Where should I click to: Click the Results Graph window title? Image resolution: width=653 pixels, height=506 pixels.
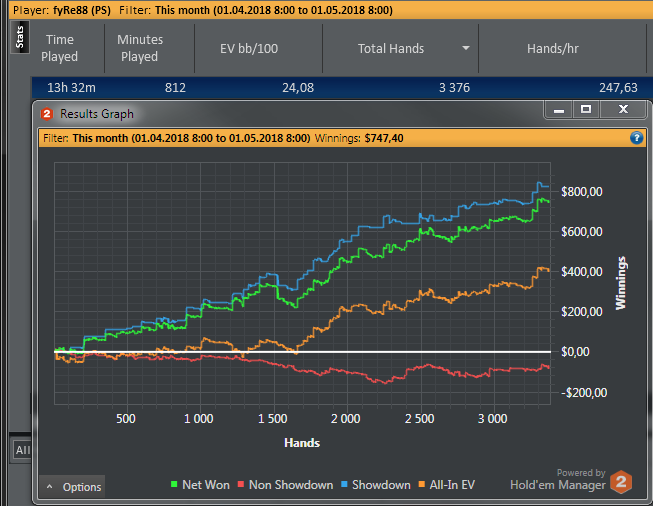click(97, 114)
